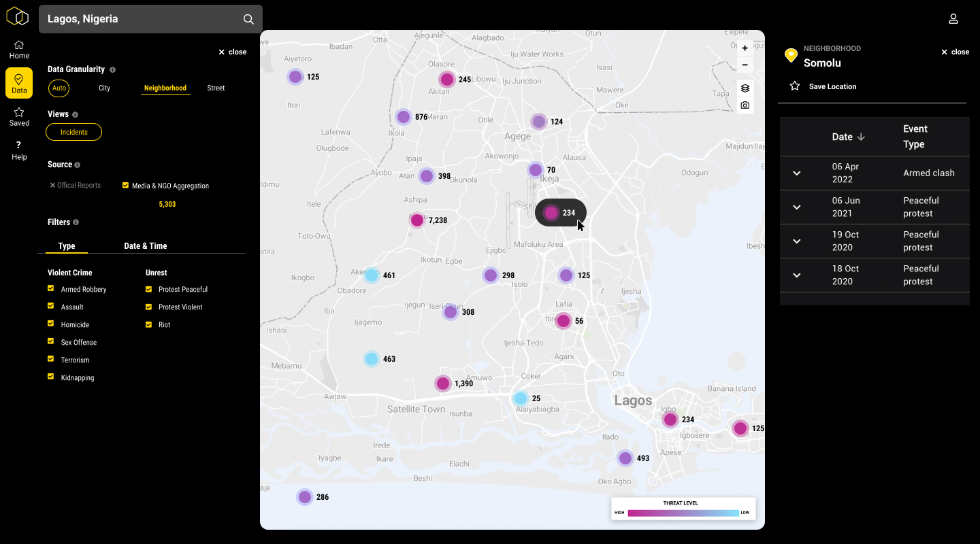Viewport: 980px width, 544px height.
Task: Zoom out on the map
Action: [x=745, y=65]
